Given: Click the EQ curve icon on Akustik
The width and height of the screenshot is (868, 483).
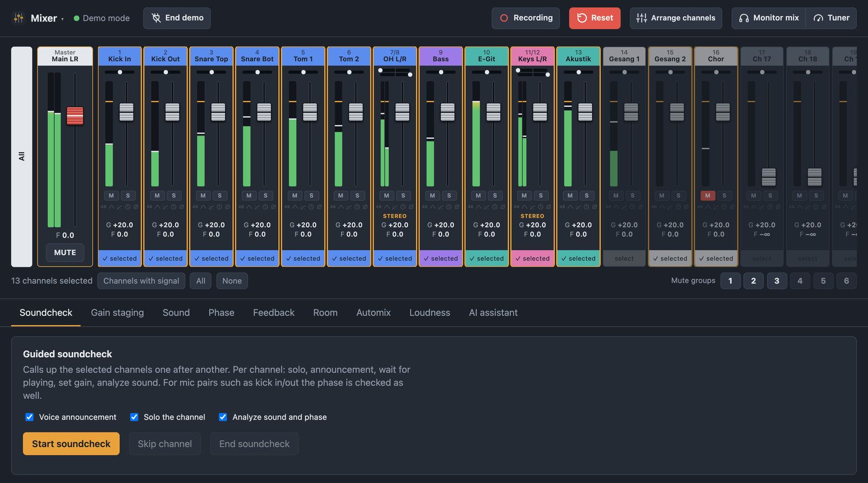Looking at the screenshot, I should click(x=570, y=207).
